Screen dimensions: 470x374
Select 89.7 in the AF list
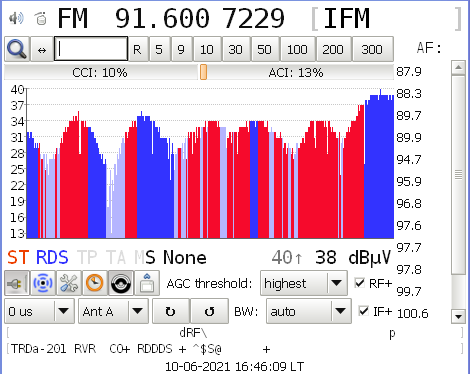[x=409, y=116]
